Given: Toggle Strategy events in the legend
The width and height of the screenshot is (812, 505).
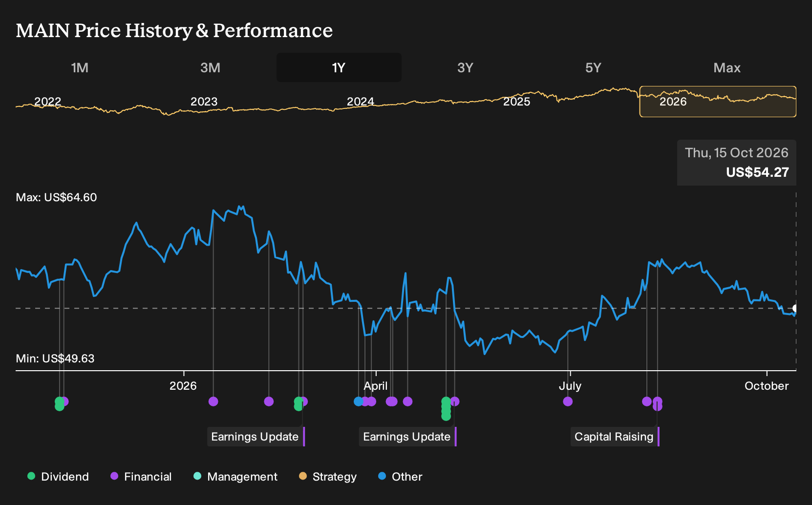Looking at the screenshot, I should (328, 477).
